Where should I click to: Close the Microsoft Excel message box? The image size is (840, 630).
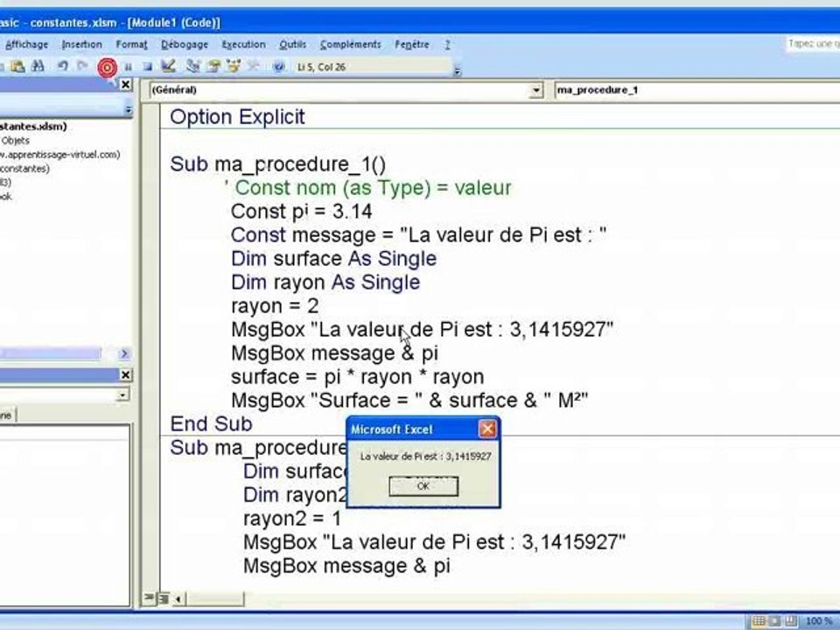pyautogui.click(x=487, y=429)
